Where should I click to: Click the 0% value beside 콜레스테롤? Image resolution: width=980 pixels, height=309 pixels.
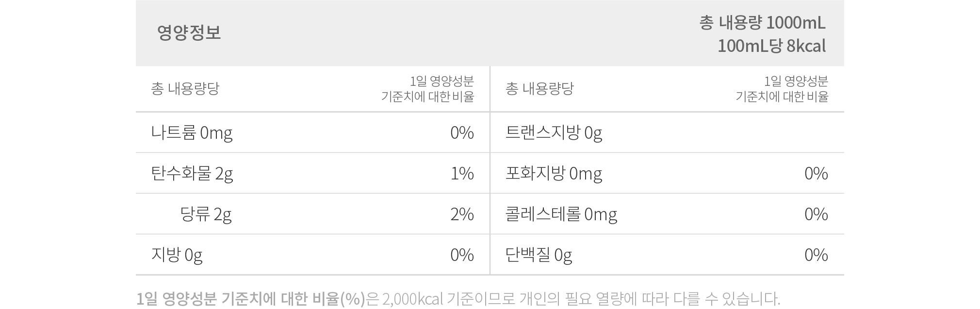coord(816,214)
